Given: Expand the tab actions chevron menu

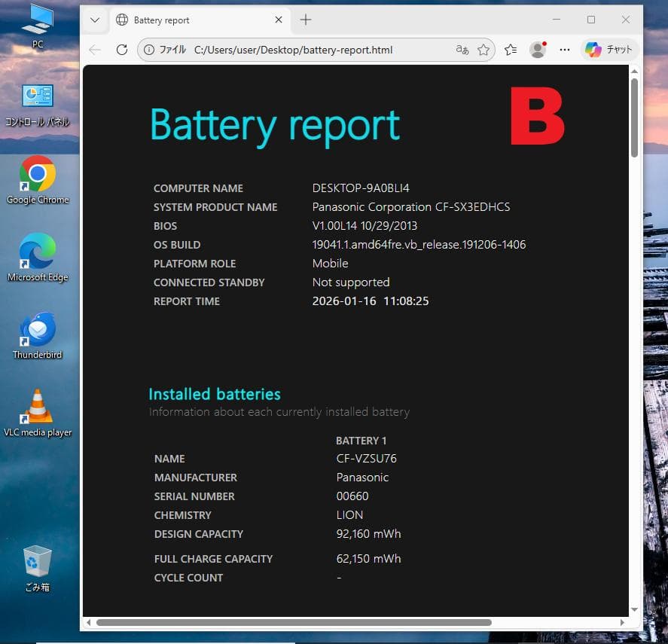Looking at the screenshot, I should 95,20.
